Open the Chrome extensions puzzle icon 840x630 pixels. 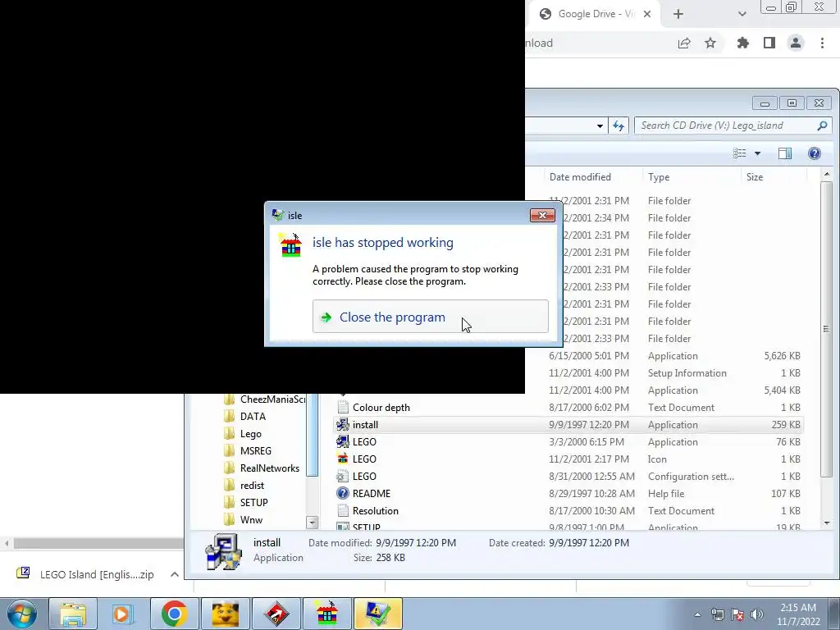pyautogui.click(x=743, y=43)
